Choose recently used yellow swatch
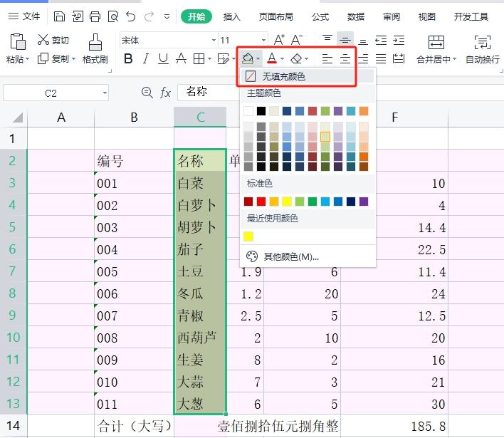 pos(248,236)
